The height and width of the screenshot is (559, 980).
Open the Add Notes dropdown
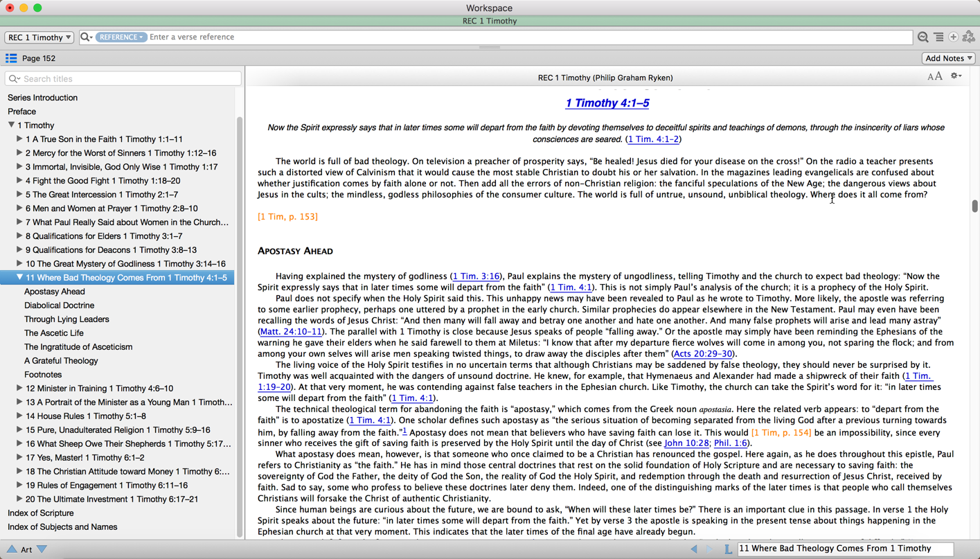click(x=949, y=58)
